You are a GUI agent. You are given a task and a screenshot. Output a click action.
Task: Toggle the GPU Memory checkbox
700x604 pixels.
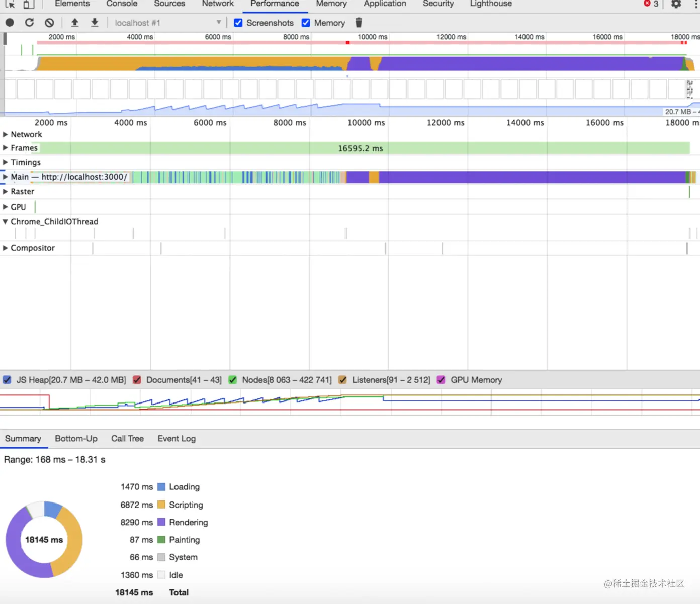pyautogui.click(x=441, y=380)
